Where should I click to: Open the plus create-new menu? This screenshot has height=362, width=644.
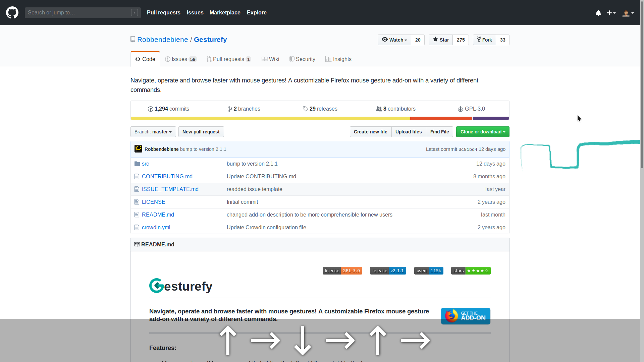pyautogui.click(x=611, y=13)
